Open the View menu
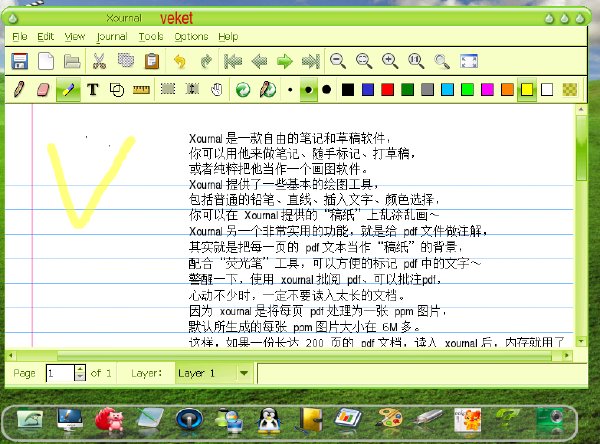 pyautogui.click(x=75, y=36)
